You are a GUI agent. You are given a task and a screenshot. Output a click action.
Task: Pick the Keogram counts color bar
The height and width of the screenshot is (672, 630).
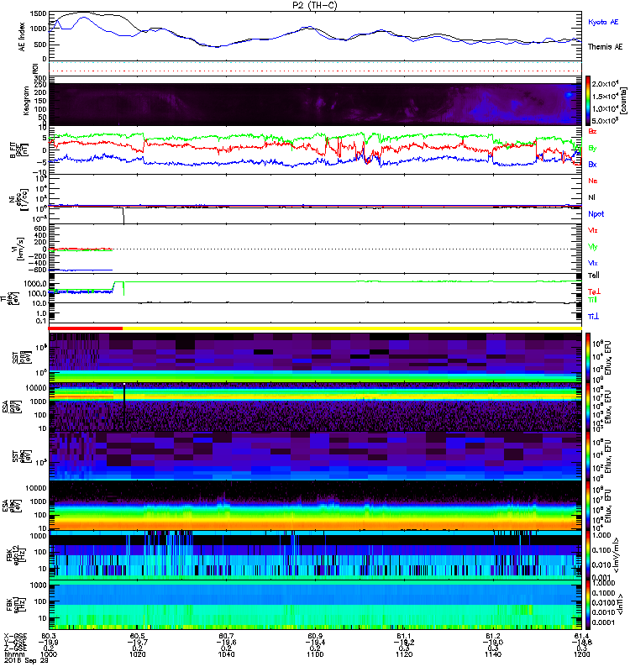coord(588,101)
